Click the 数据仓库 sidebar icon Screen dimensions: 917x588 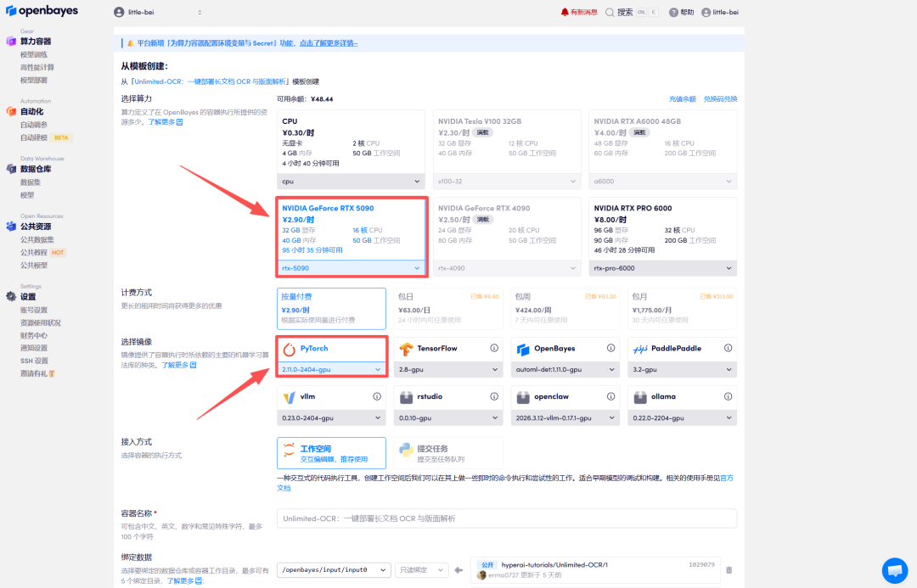click(11, 169)
